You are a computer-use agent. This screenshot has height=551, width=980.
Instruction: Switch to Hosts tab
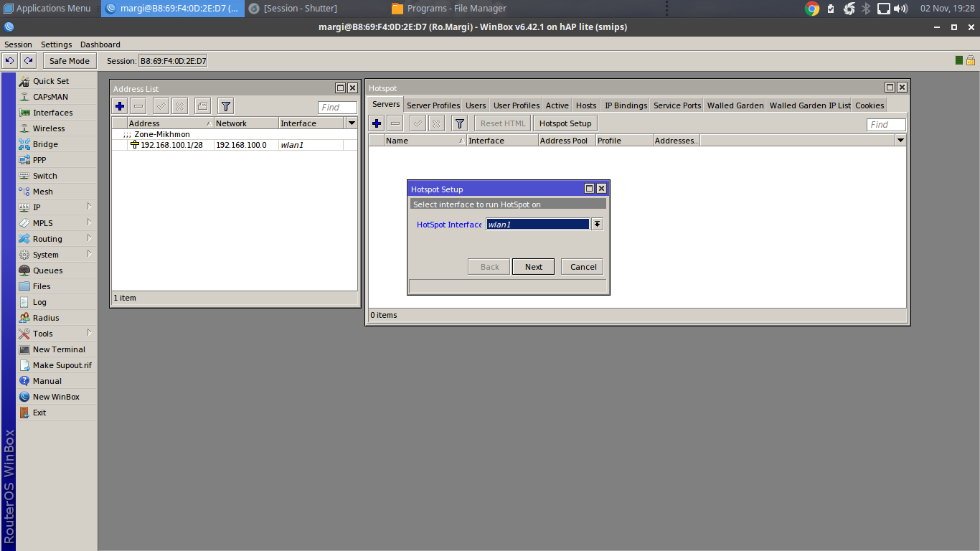tap(586, 105)
